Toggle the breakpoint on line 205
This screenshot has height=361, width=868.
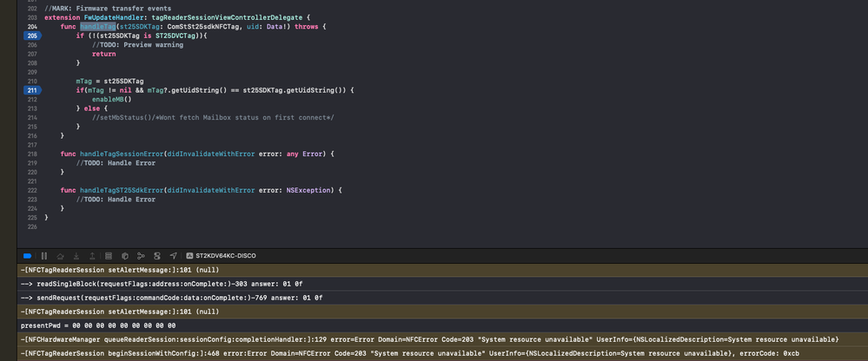(31, 36)
